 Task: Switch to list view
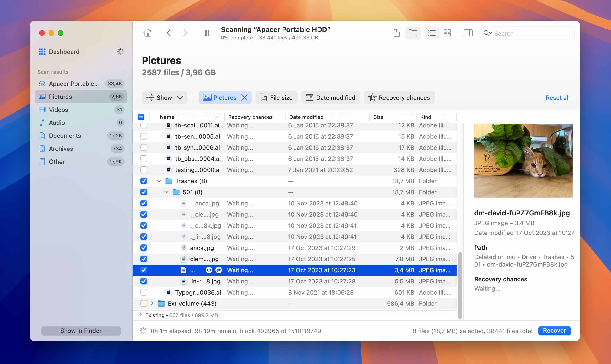click(x=432, y=33)
